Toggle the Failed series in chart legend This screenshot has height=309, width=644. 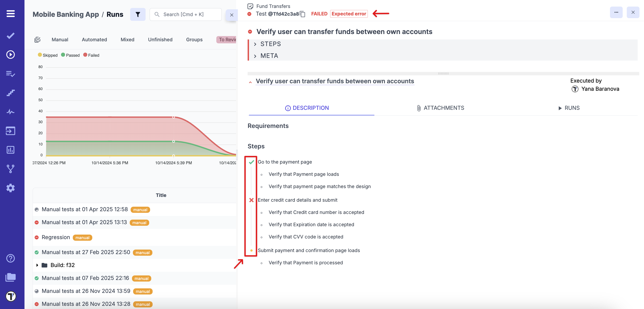[92, 55]
